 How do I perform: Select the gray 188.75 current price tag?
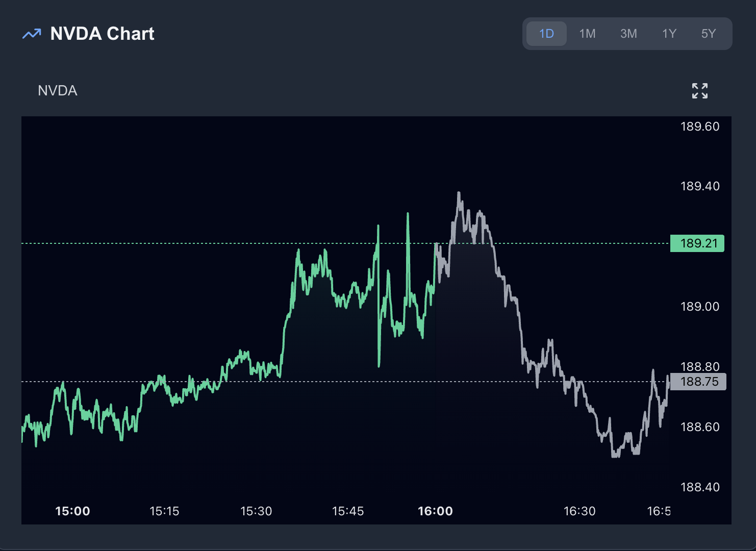697,382
